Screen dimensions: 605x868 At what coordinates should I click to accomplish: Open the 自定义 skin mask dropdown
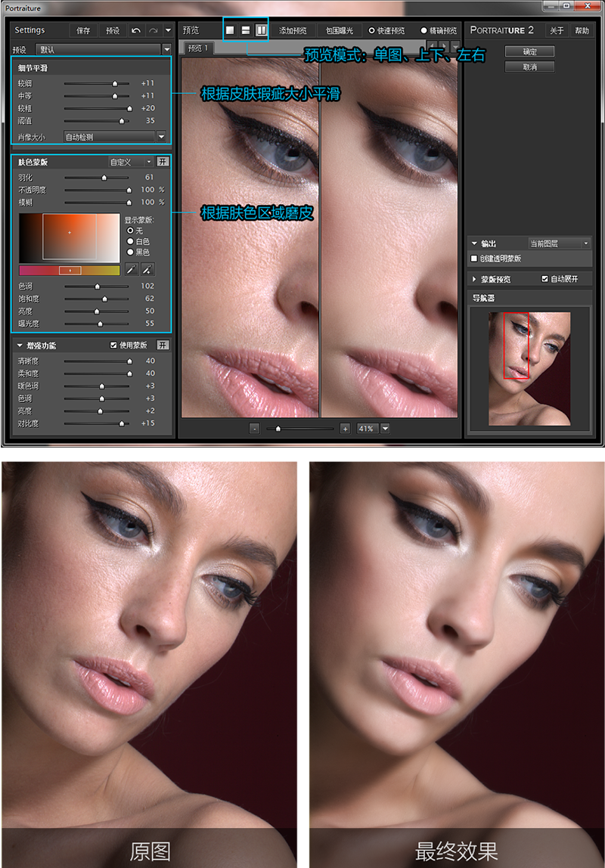click(129, 162)
